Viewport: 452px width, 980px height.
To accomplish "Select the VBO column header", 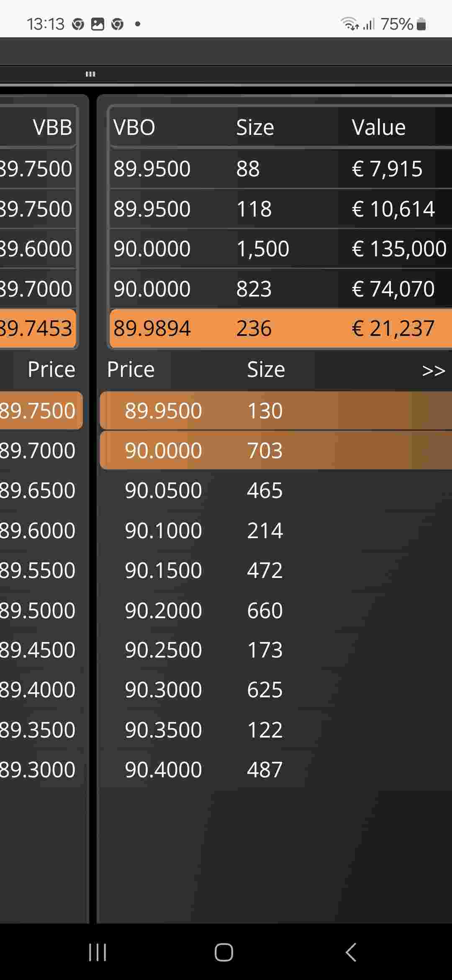I will (x=134, y=127).
